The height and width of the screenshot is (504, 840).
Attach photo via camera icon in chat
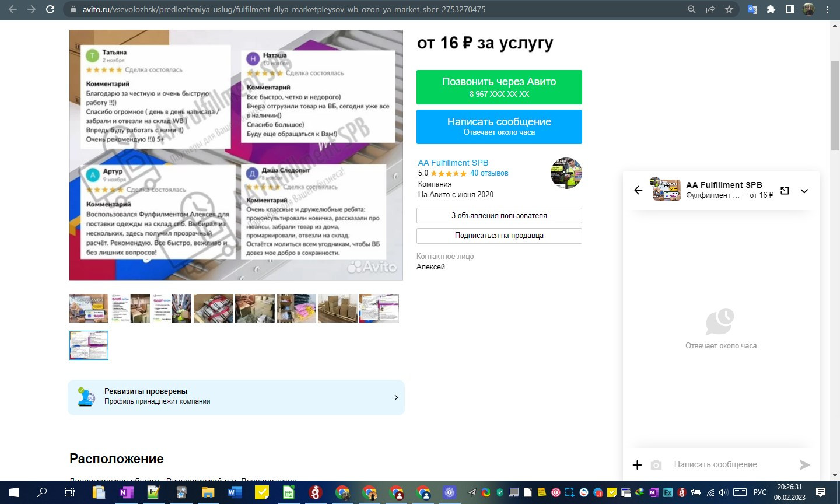[656, 465]
